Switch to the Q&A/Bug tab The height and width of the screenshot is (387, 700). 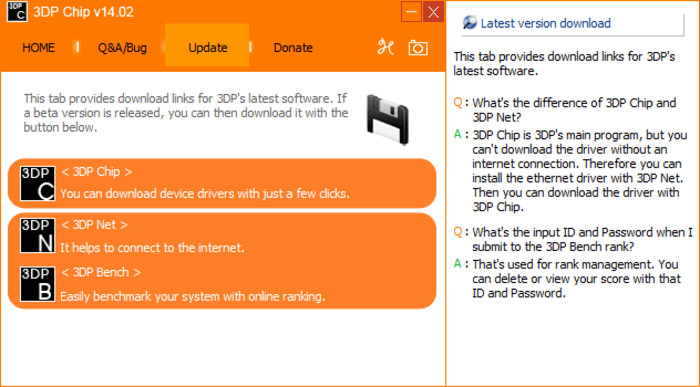(x=122, y=47)
